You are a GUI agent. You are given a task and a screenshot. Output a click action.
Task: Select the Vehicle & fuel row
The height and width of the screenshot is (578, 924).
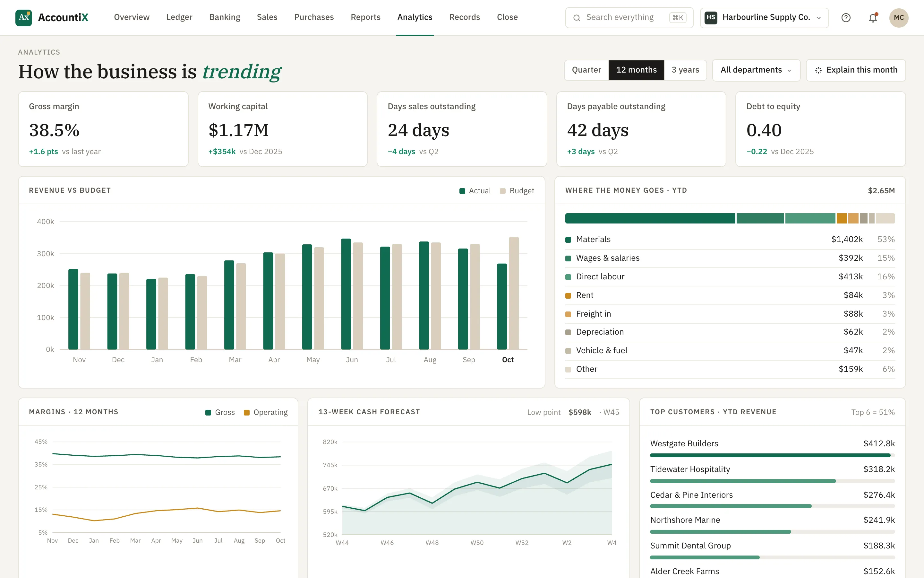730,351
